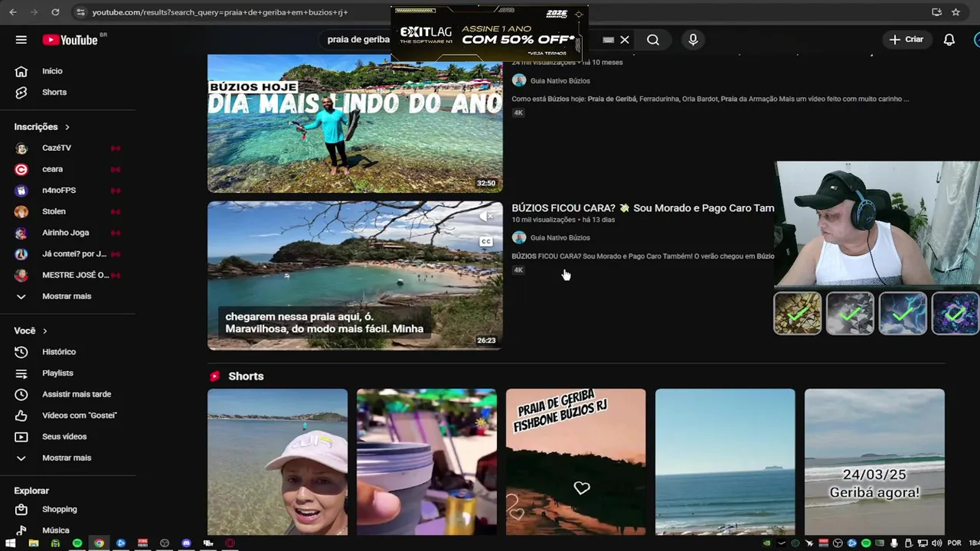
Task: Open Playlists in the sidebar
Action: pos(57,373)
